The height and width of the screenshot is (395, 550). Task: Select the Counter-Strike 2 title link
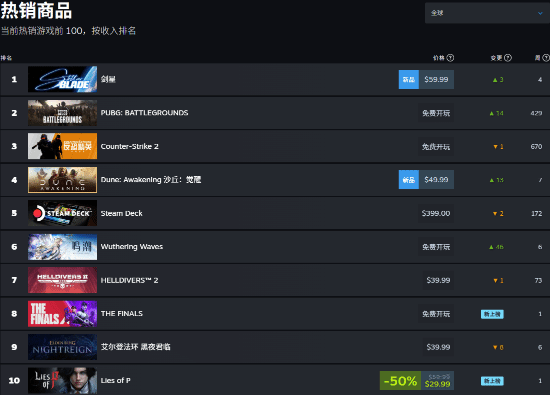coord(129,146)
